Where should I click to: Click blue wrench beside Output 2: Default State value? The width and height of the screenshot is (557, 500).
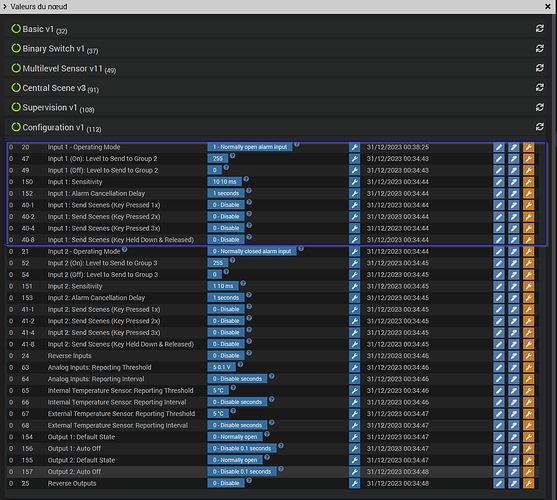click(x=354, y=460)
